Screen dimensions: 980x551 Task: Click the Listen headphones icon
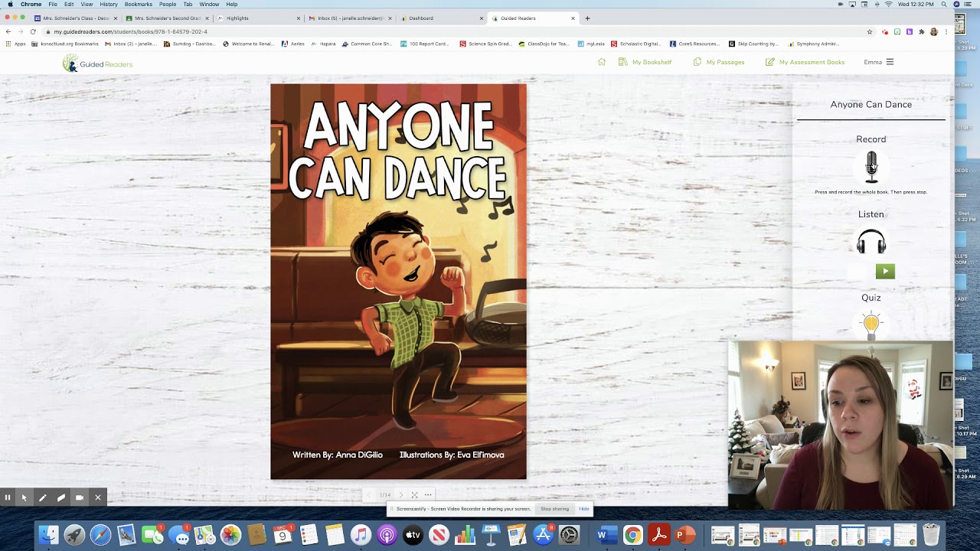click(871, 242)
